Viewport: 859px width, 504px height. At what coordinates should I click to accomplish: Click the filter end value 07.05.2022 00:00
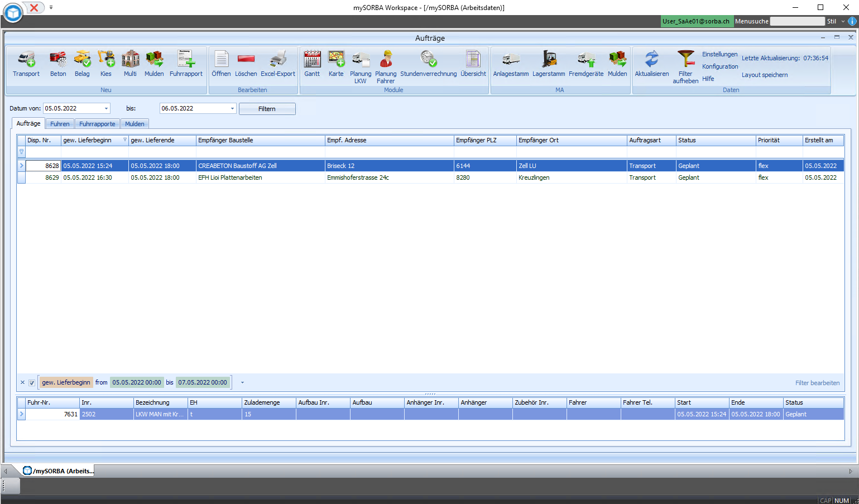click(203, 383)
